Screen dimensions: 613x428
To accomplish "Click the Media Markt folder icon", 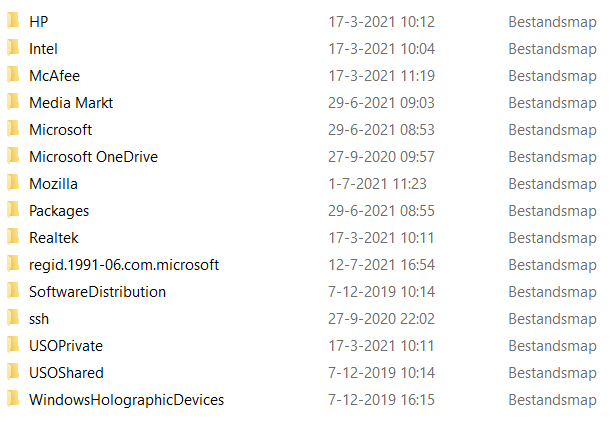I will click(x=13, y=102).
